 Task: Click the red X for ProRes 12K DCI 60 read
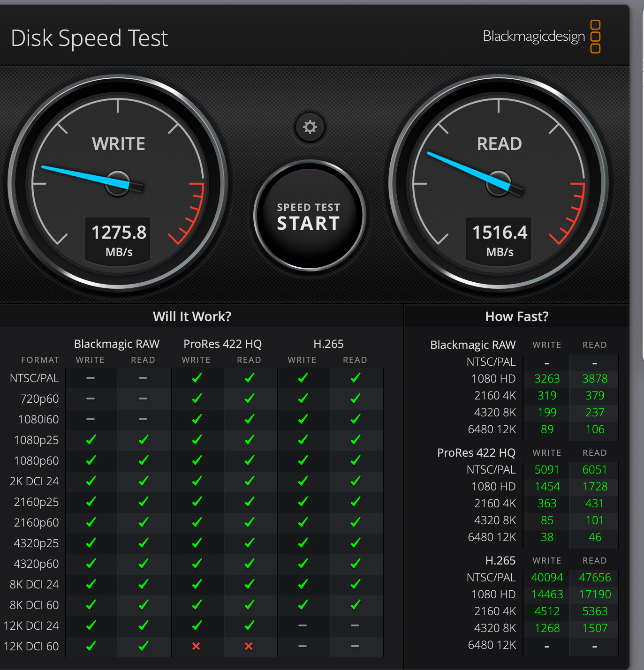(x=249, y=646)
